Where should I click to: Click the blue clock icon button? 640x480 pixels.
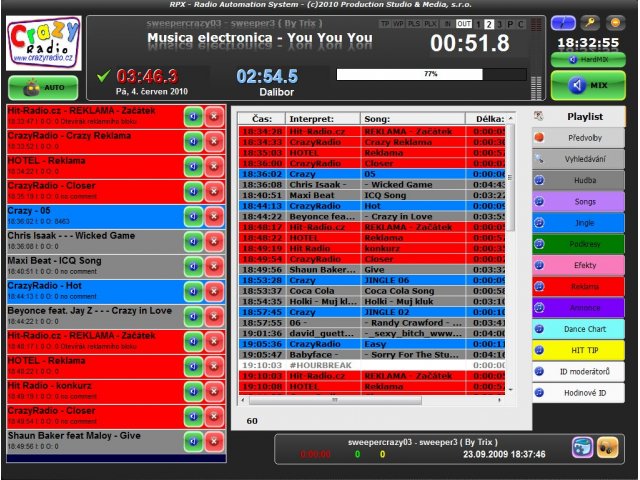pos(563,21)
